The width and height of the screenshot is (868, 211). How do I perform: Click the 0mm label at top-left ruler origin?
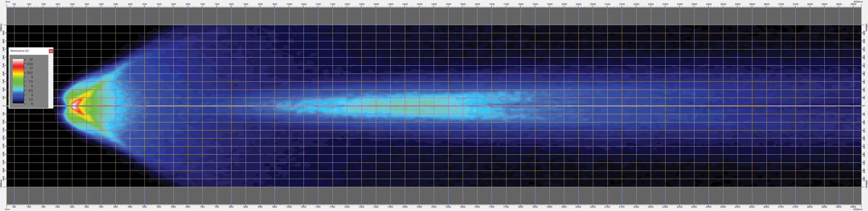(x=7, y=2)
